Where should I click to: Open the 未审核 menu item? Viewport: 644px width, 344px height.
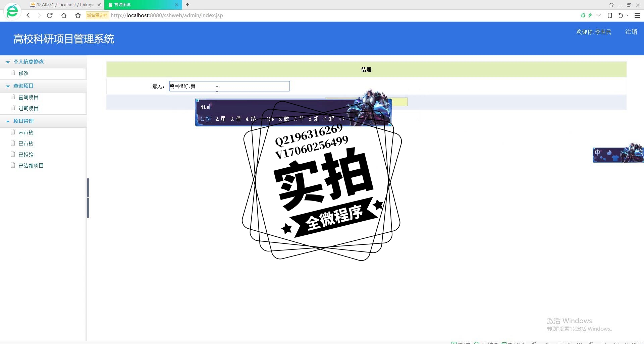click(x=26, y=132)
